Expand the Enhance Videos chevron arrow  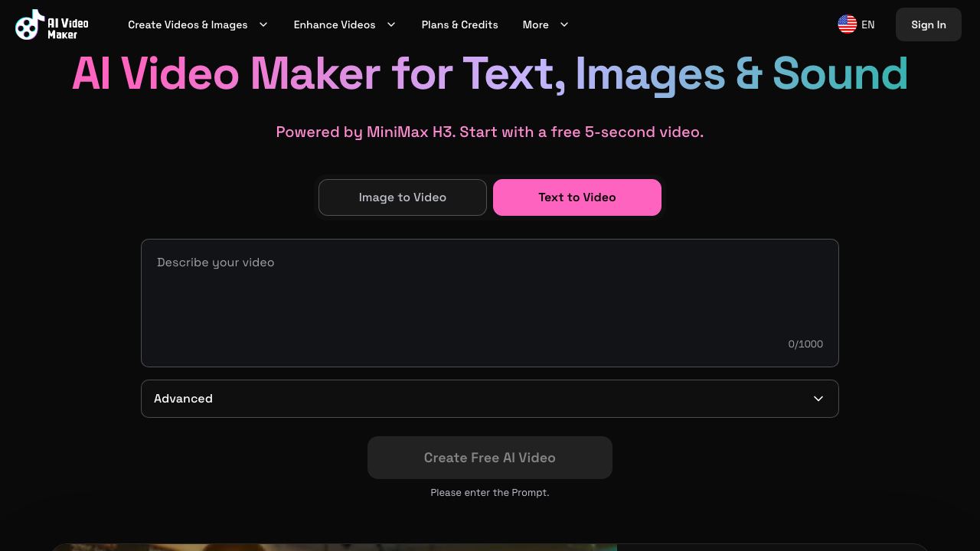[x=391, y=24]
